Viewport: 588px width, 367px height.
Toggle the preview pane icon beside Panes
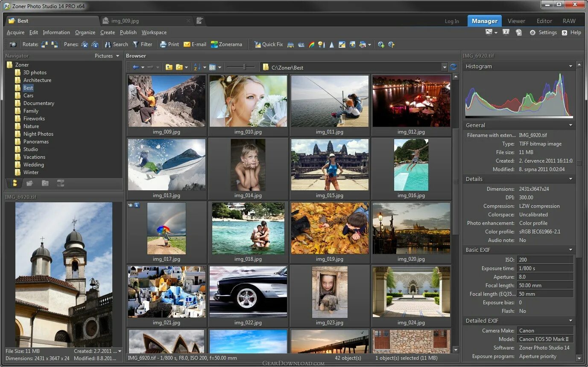pyautogui.click(x=85, y=44)
